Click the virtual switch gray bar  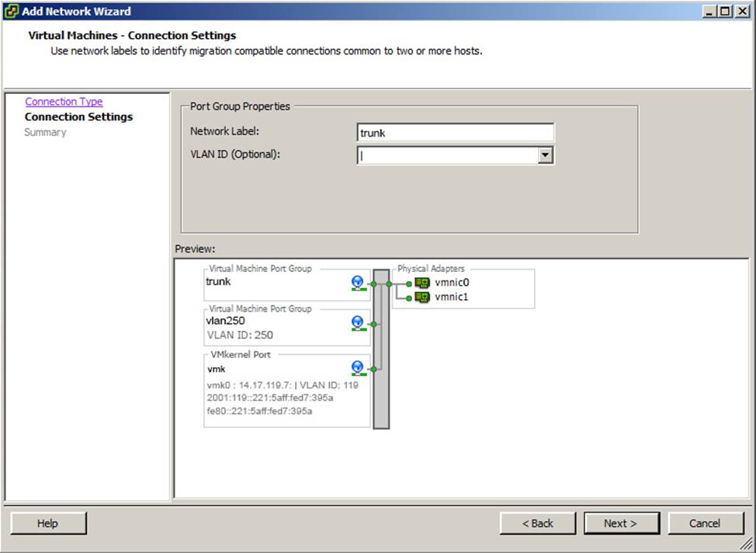(x=380, y=350)
